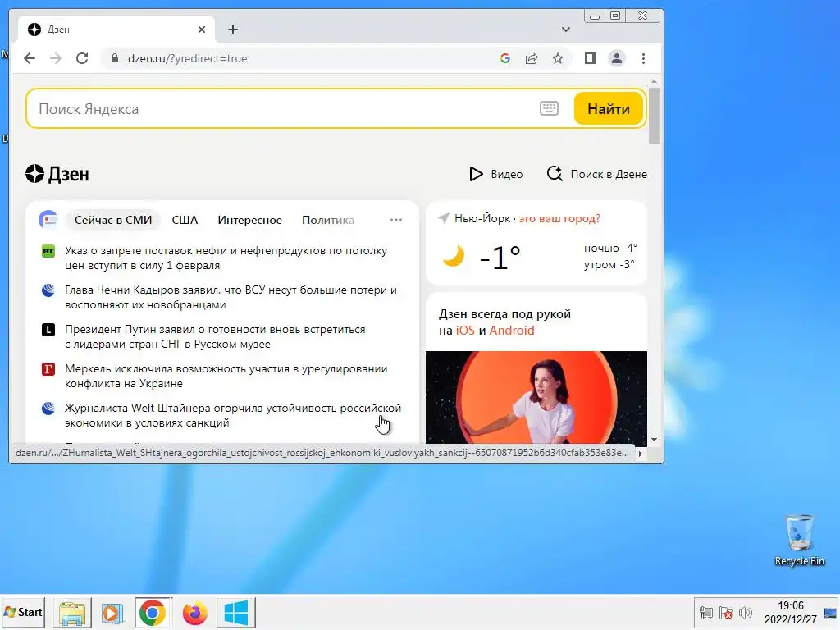Open the side panel icon
The image size is (840, 630).
click(x=591, y=58)
